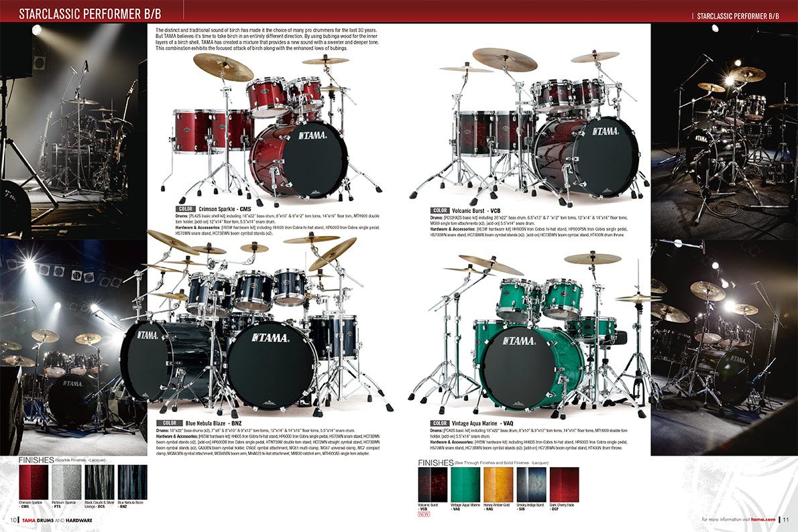Open the top-left stage photo with spotlight
The width and height of the screenshot is (798, 532).
coord(73,131)
